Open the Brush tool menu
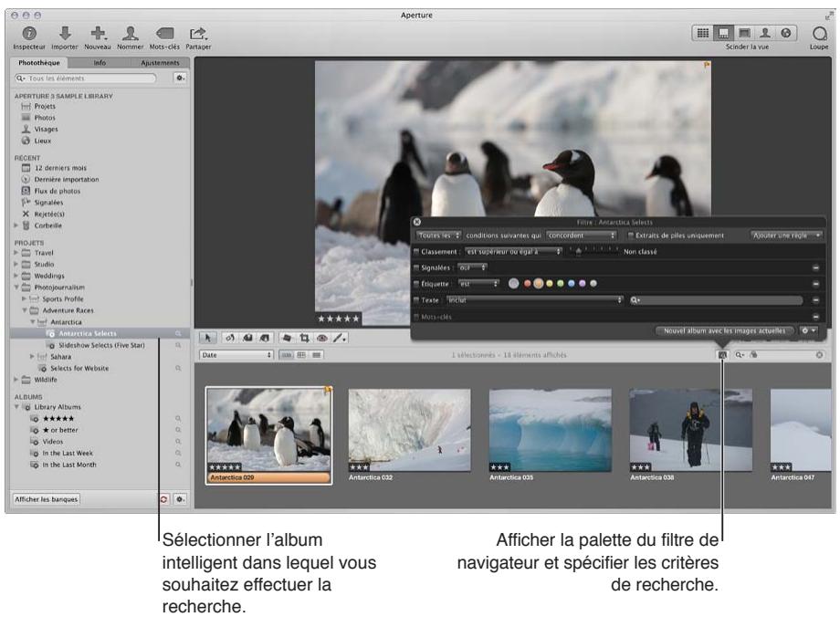This screenshot has height=617, width=840. click(340, 338)
